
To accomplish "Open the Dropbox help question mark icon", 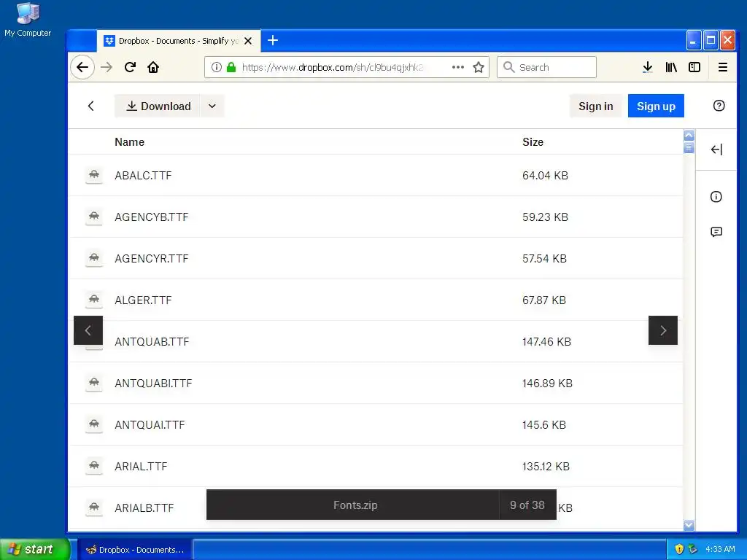I will coord(719,106).
